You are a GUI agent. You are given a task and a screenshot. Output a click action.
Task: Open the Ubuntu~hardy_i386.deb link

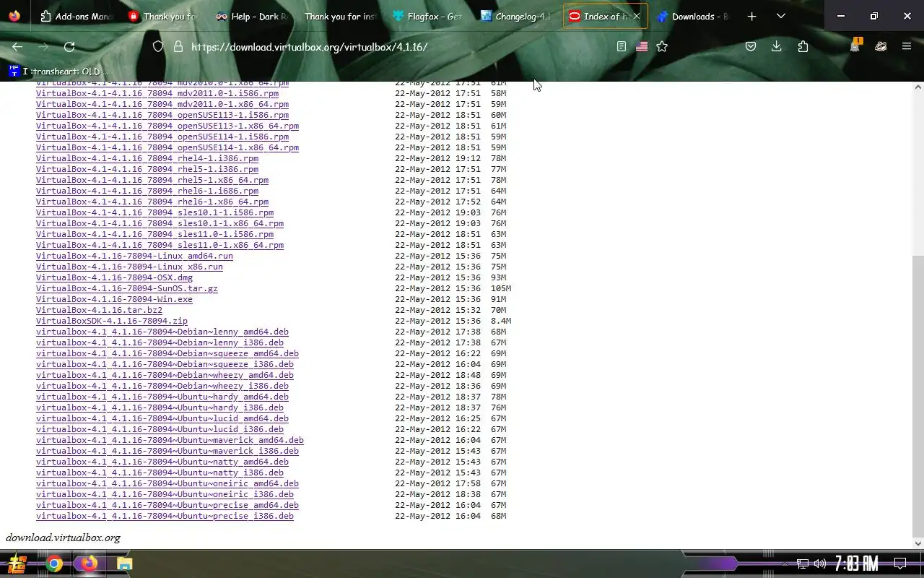[160, 407]
